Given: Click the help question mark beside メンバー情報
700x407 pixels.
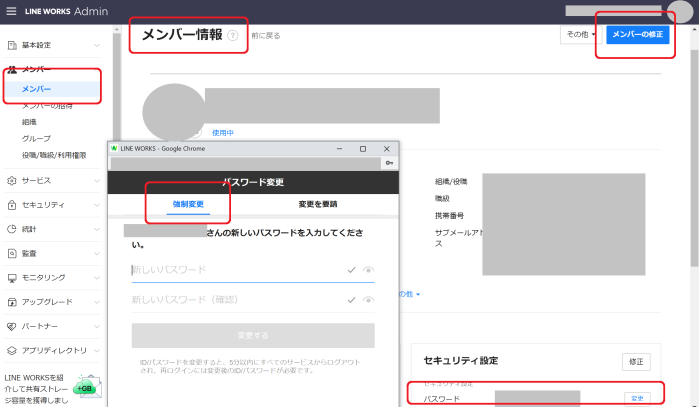Looking at the screenshot, I should tap(233, 35).
